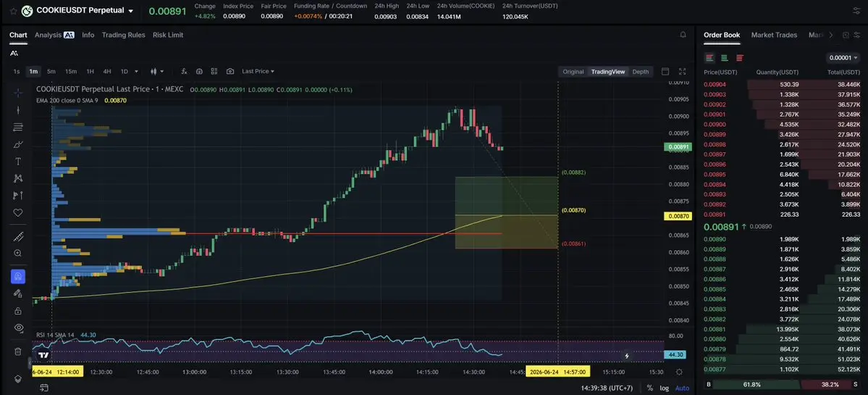Show buy orders only view
The height and width of the screenshot is (395, 868).
pyautogui.click(x=724, y=57)
